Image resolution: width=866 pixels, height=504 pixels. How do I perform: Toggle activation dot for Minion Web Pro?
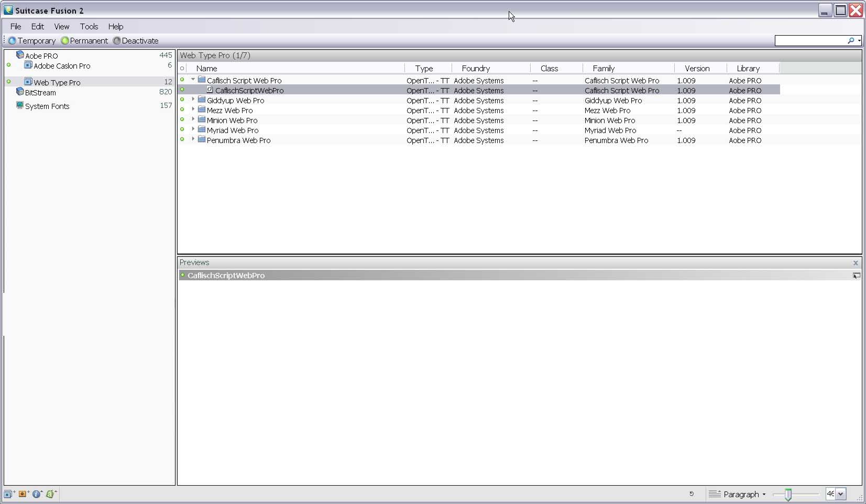tap(182, 119)
